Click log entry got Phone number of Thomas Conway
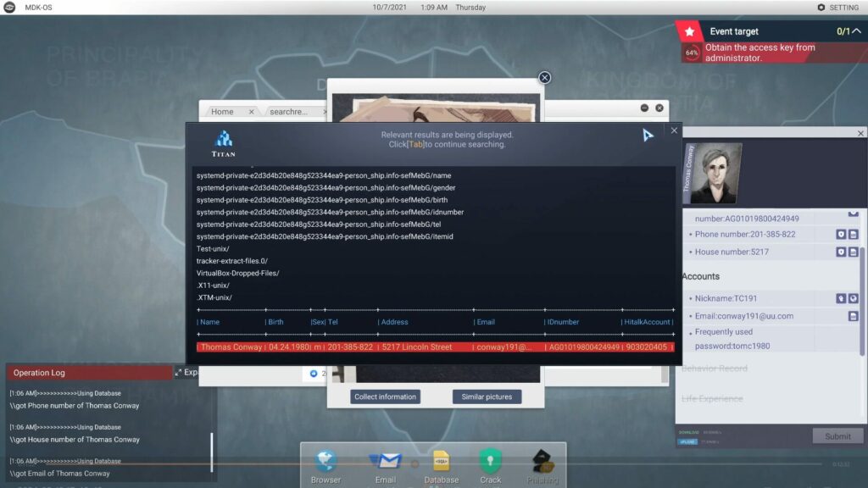This screenshot has height=488, width=868. coord(75,406)
